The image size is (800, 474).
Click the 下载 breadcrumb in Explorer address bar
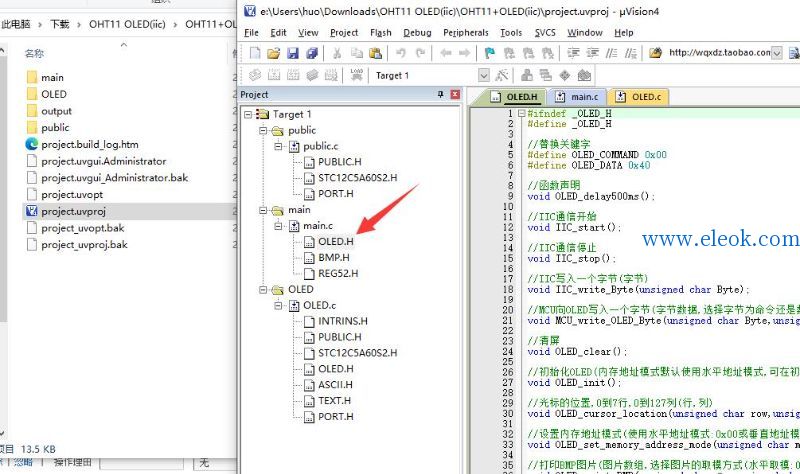60,24
